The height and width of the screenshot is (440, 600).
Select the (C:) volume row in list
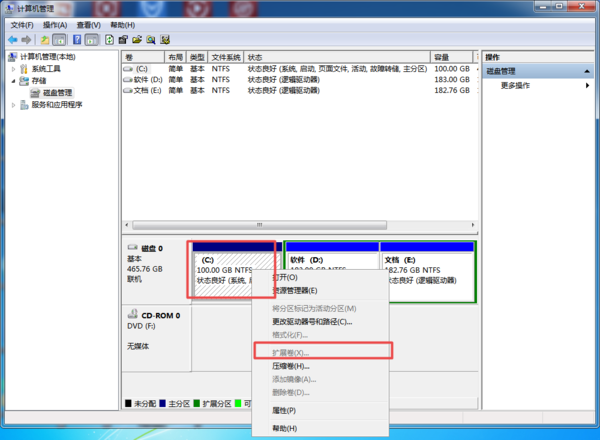point(300,69)
